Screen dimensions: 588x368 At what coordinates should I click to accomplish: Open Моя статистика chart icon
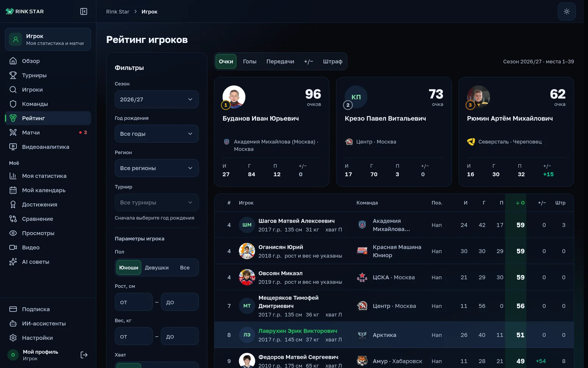point(13,176)
